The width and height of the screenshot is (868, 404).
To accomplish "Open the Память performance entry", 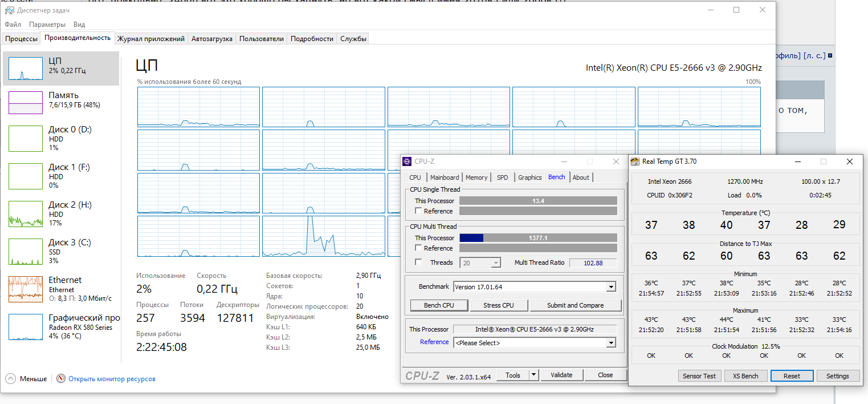I will tap(62, 102).
